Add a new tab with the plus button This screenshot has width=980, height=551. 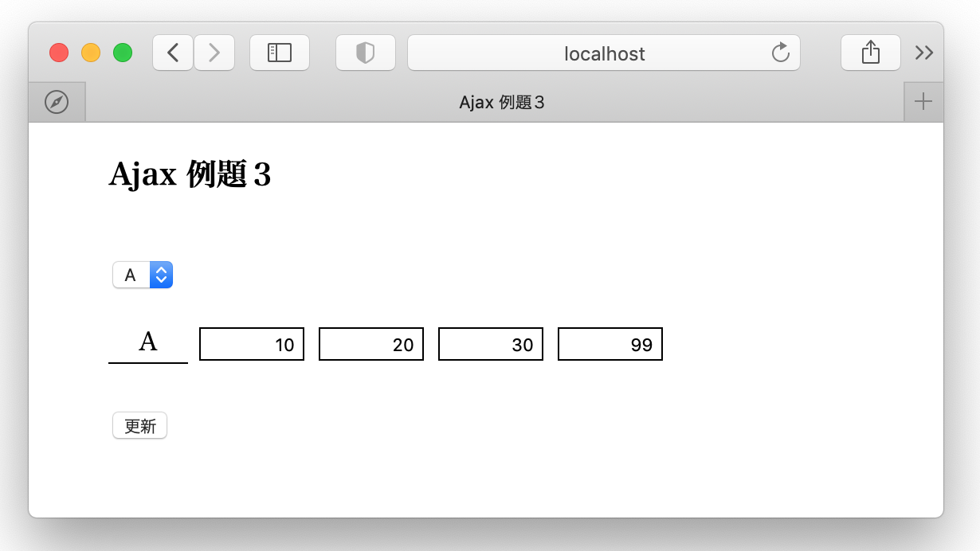click(x=923, y=102)
